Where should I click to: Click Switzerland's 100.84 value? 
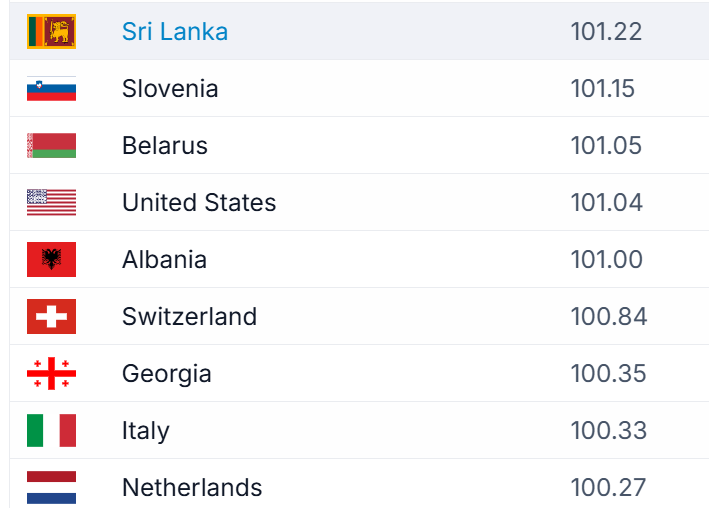coord(609,317)
